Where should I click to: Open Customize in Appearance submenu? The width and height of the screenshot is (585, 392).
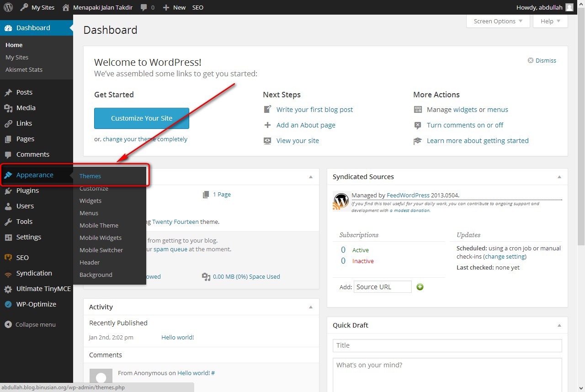click(x=94, y=188)
